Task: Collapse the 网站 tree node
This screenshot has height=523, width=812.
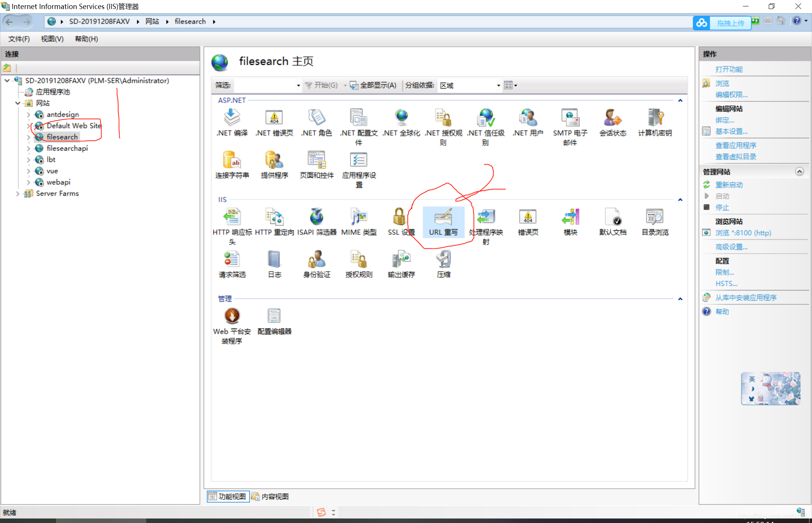Action: coord(18,103)
